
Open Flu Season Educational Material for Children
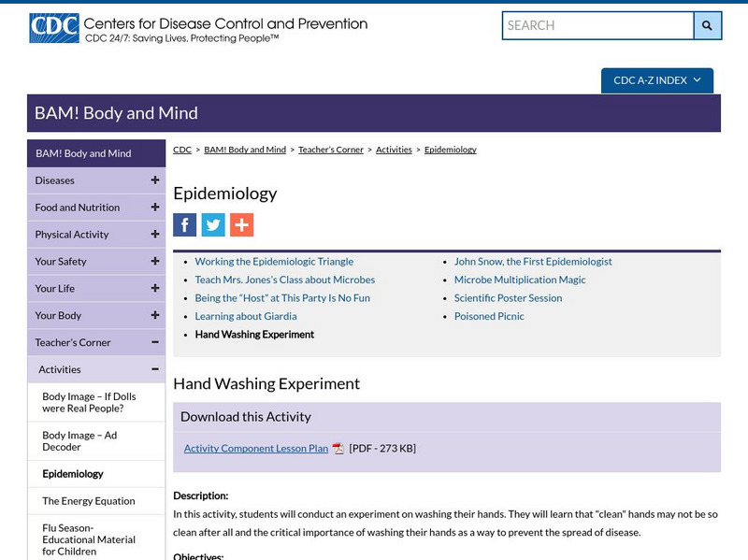pyautogui.click(x=96, y=539)
